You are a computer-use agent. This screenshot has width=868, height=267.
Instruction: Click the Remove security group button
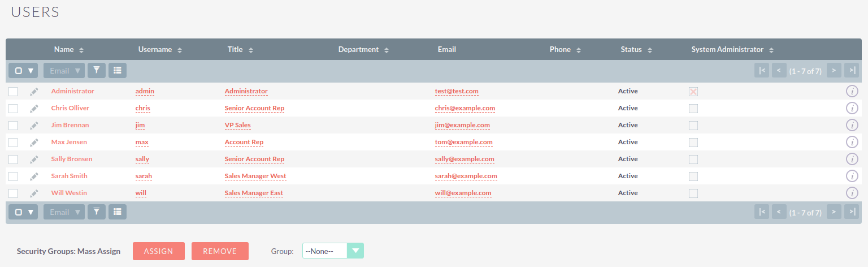click(x=220, y=251)
